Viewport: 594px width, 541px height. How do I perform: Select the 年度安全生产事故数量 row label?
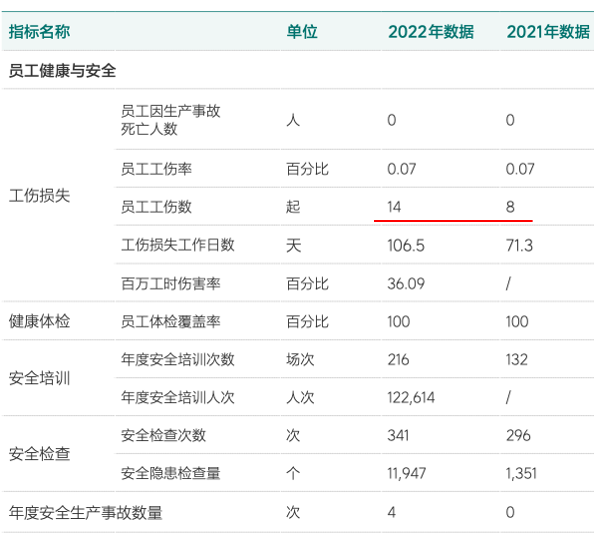(x=86, y=512)
